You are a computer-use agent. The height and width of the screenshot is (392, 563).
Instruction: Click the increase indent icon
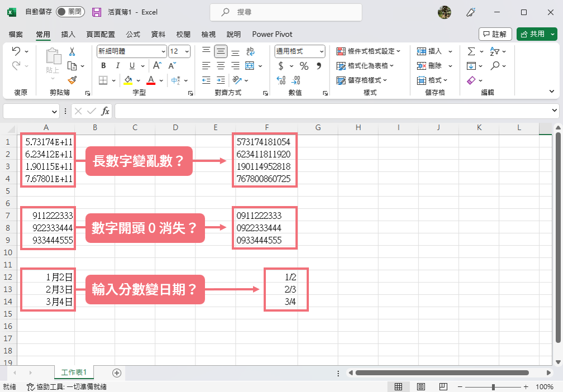[220, 80]
